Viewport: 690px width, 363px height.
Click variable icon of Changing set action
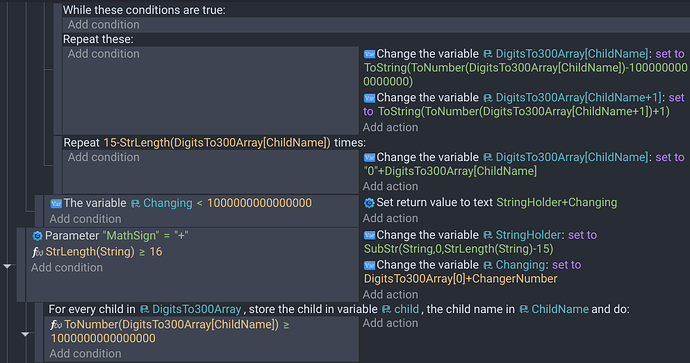click(x=369, y=265)
